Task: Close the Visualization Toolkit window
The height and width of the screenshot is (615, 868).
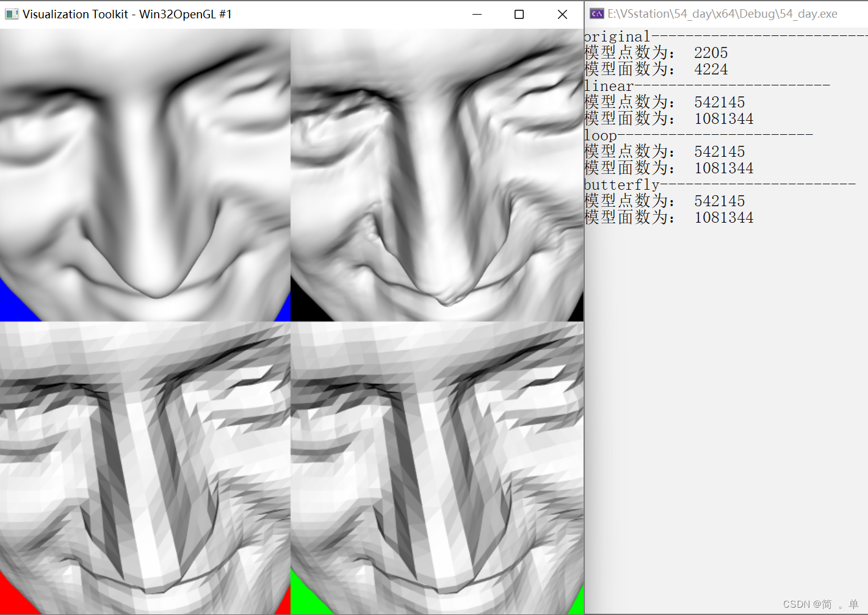Action: pos(562,13)
